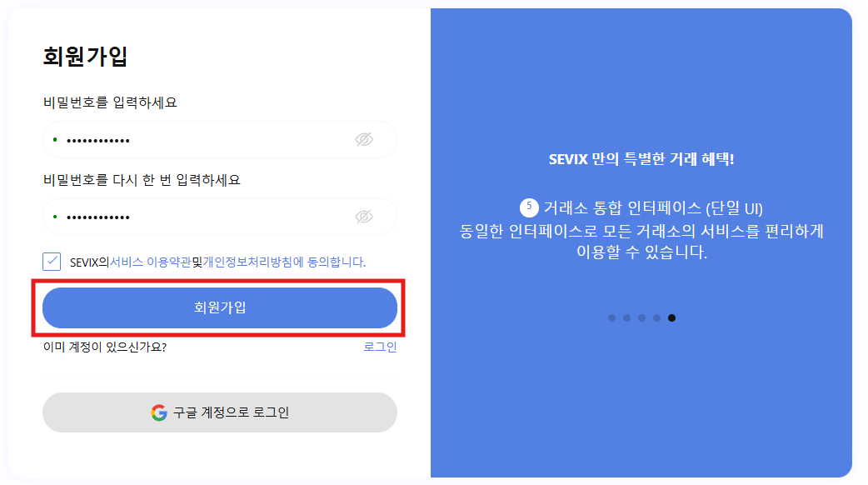868x485 pixels.
Task: Click the active fifth carousel dot
Action: (672, 317)
